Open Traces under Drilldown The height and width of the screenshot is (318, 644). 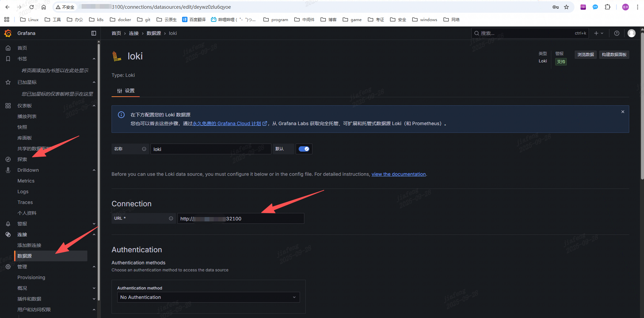click(x=25, y=202)
